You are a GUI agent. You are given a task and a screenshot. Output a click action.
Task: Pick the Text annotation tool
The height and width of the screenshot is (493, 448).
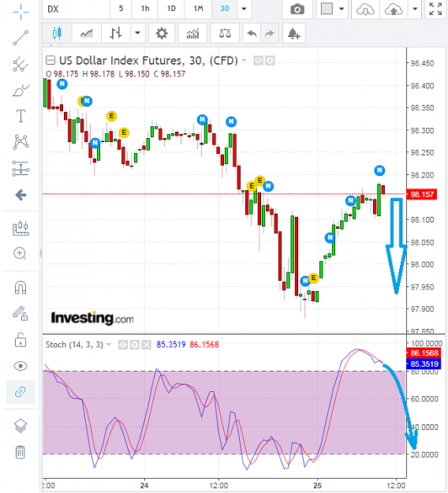(x=21, y=116)
